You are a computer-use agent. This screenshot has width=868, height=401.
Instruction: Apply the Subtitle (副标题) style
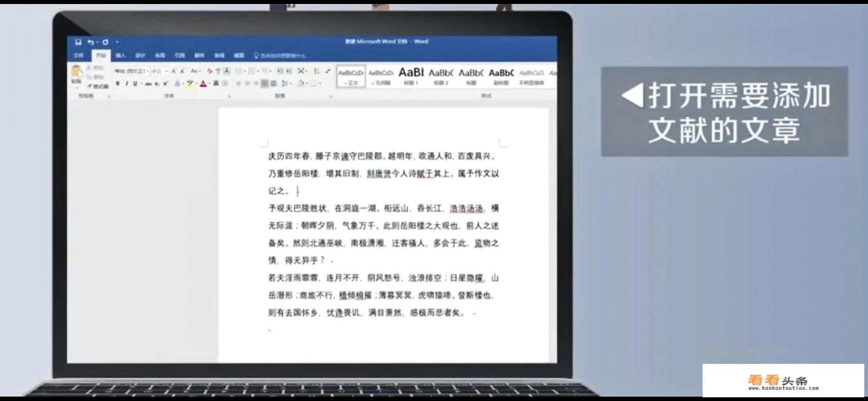[x=501, y=76]
